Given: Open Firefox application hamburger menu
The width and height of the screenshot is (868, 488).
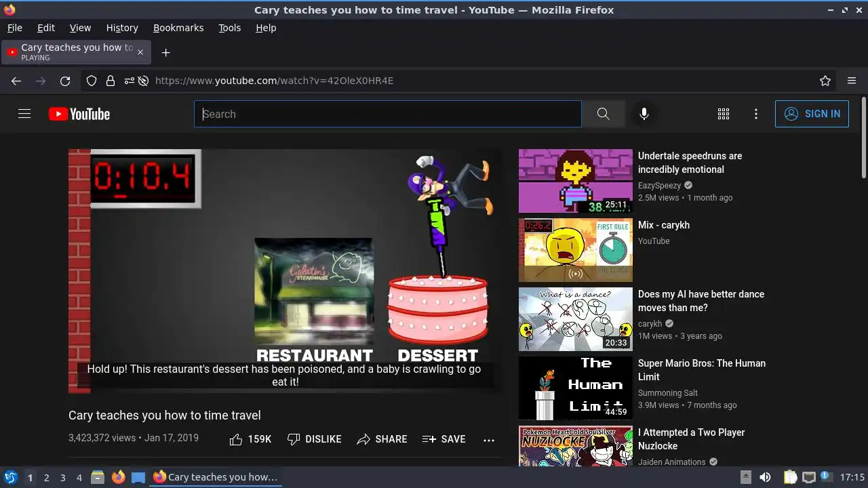Looking at the screenshot, I should [x=852, y=81].
